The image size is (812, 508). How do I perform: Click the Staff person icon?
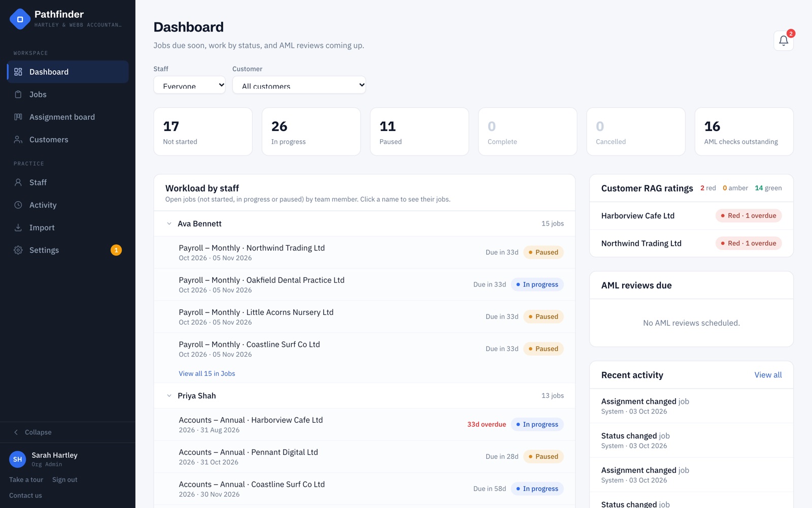coord(18,182)
